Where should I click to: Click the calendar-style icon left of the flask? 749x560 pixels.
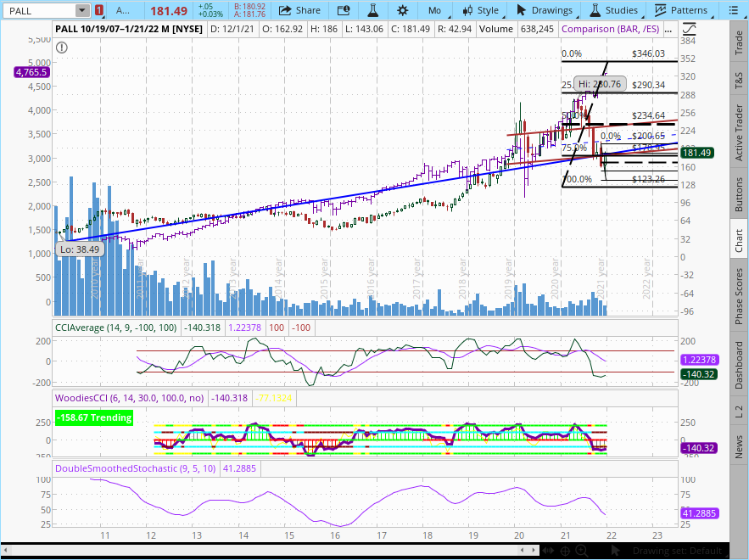coord(344,10)
